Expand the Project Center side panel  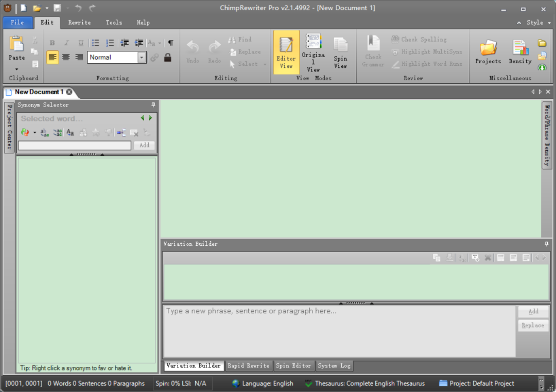[x=10, y=127]
